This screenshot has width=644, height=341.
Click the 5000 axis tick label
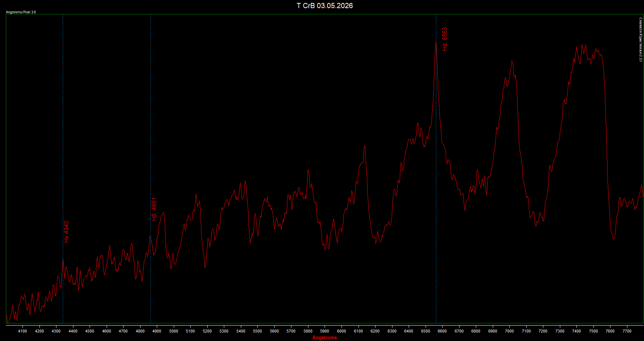(174, 331)
